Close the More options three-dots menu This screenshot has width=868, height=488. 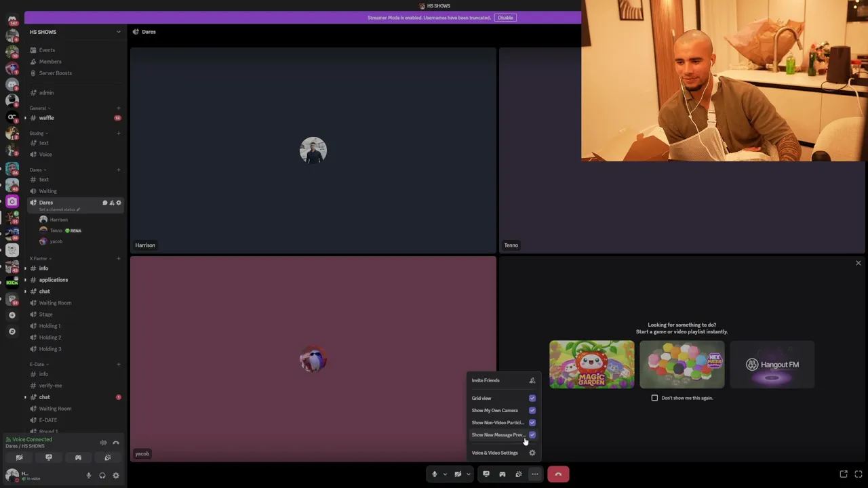(x=535, y=474)
